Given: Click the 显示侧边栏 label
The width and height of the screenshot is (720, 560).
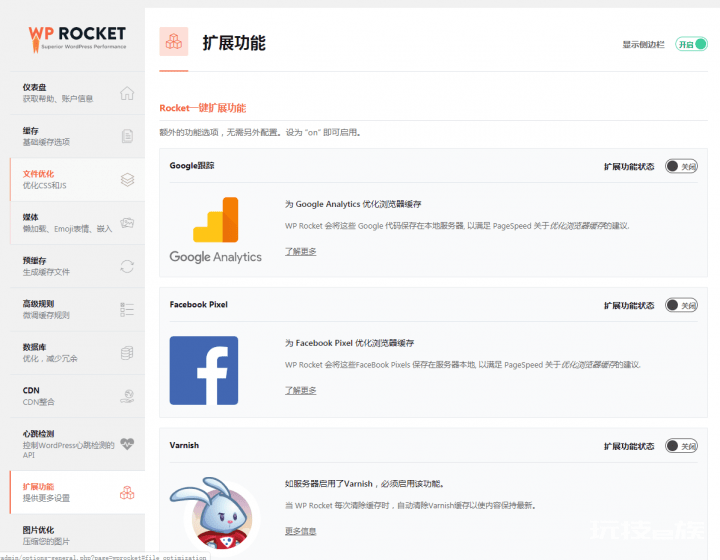Looking at the screenshot, I should 643,45.
